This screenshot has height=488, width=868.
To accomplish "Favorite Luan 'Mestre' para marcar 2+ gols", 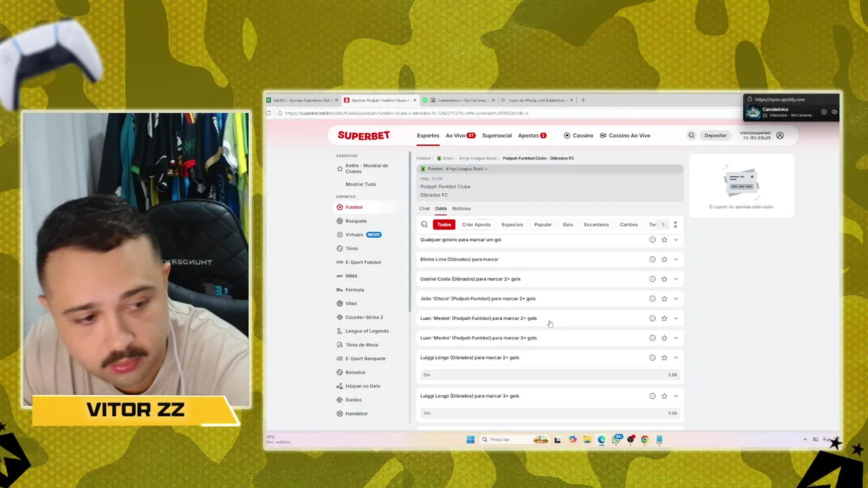I will (x=664, y=319).
